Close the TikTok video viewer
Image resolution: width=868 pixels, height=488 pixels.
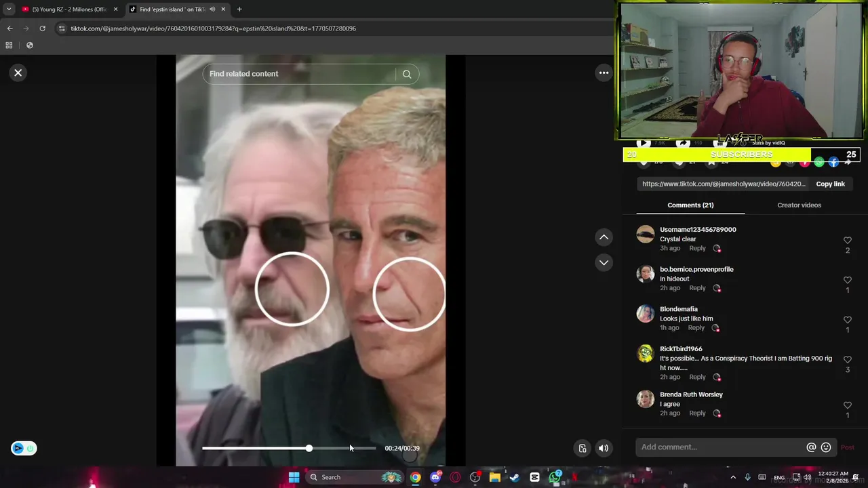coord(18,73)
